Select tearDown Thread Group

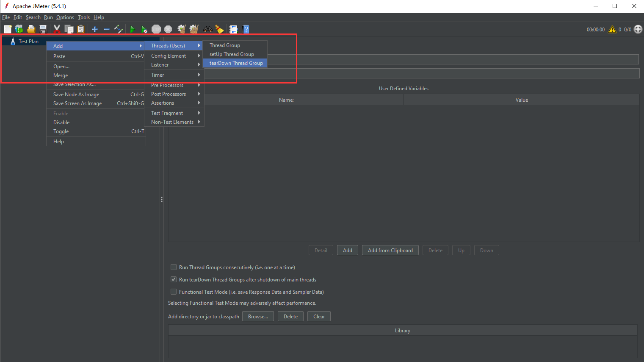[235, 63]
